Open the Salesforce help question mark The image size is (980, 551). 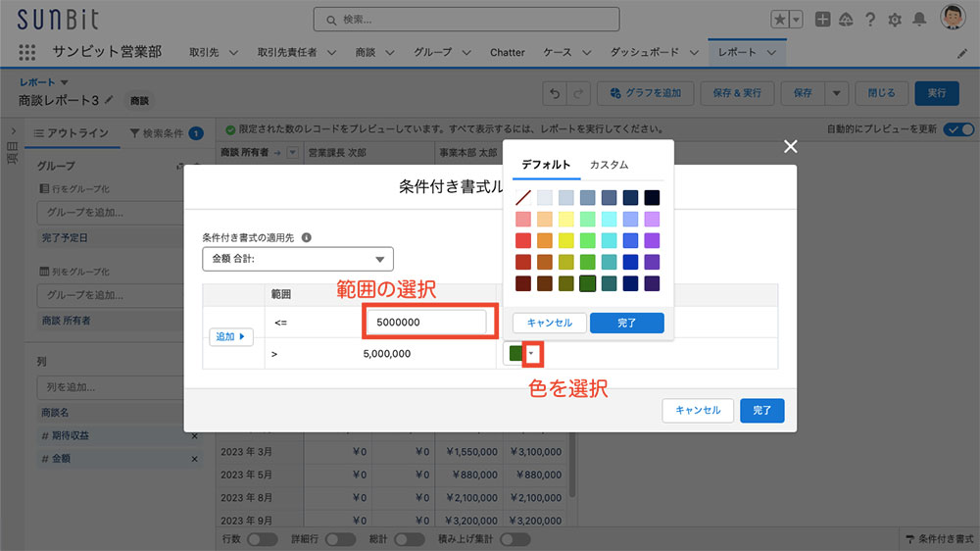coord(870,20)
